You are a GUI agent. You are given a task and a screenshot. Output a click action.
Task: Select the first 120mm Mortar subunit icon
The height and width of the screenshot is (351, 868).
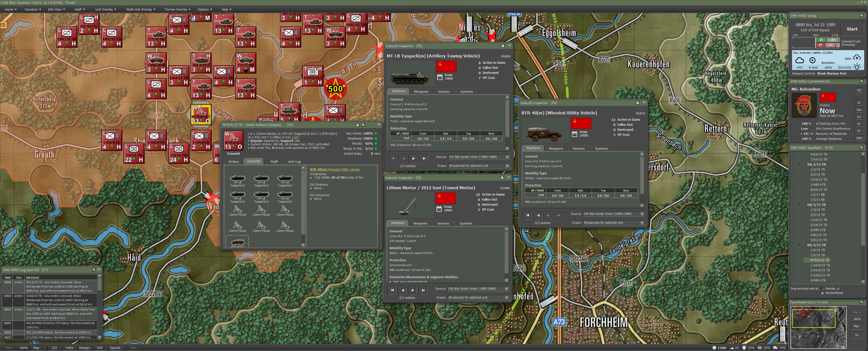[x=237, y=211]
